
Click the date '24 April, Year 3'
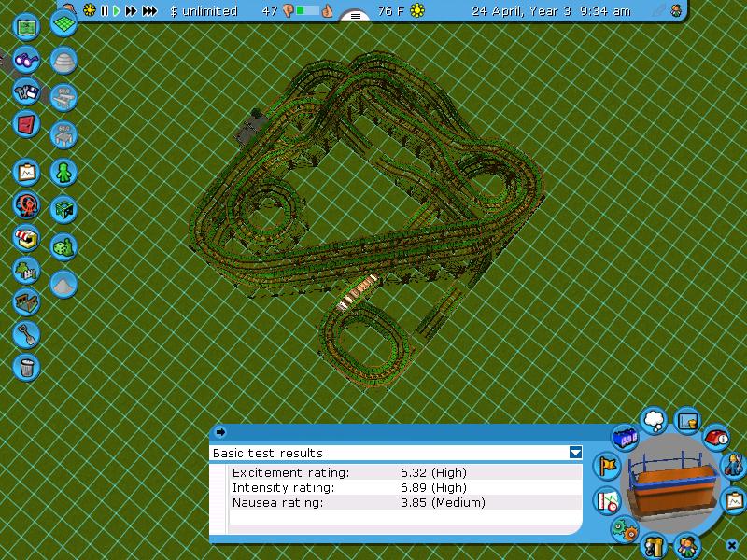coord(521,11)
